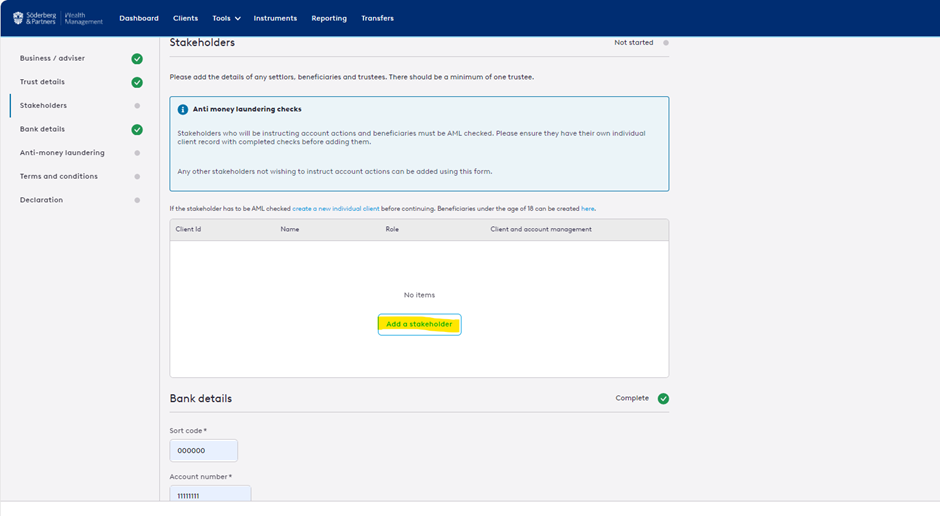Click green checkmark next to Trust details
940x516 pixels.
coord(137,82)
